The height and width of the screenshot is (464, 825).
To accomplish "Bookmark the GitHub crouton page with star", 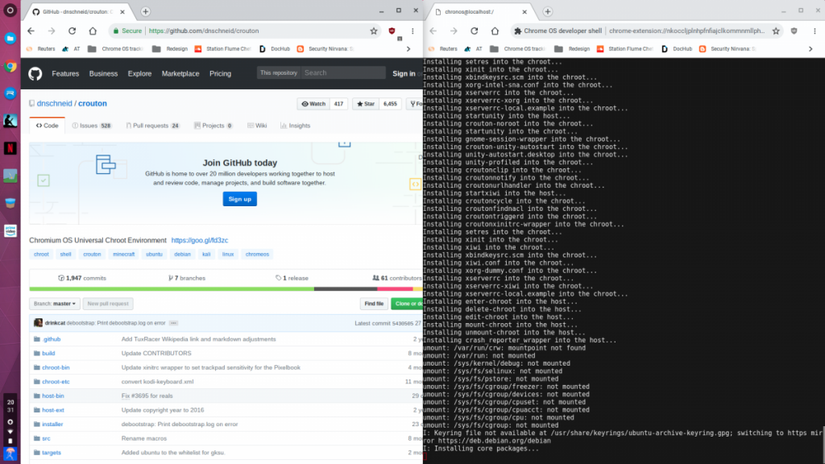I will (374, 31).
